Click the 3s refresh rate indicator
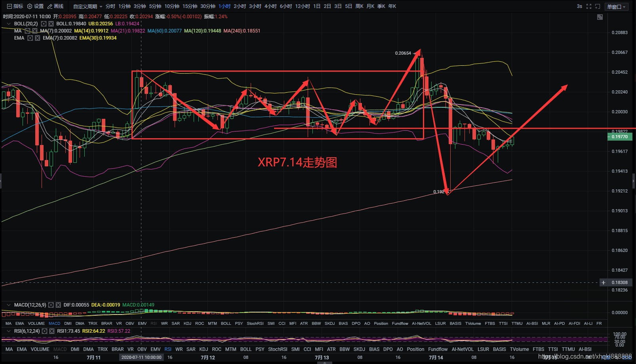The image size is (636, 364). (x=579, y=6)
